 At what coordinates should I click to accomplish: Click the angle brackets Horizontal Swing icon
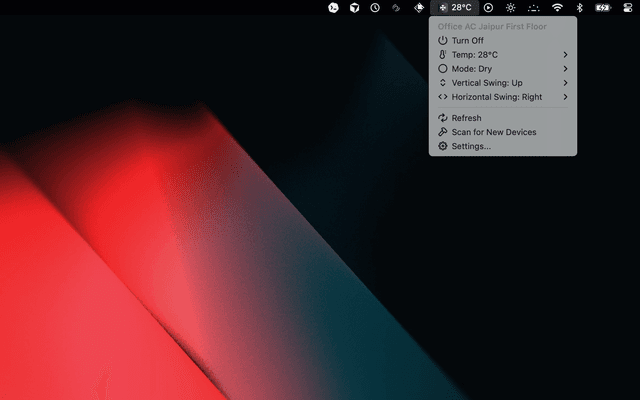point(442,97)
